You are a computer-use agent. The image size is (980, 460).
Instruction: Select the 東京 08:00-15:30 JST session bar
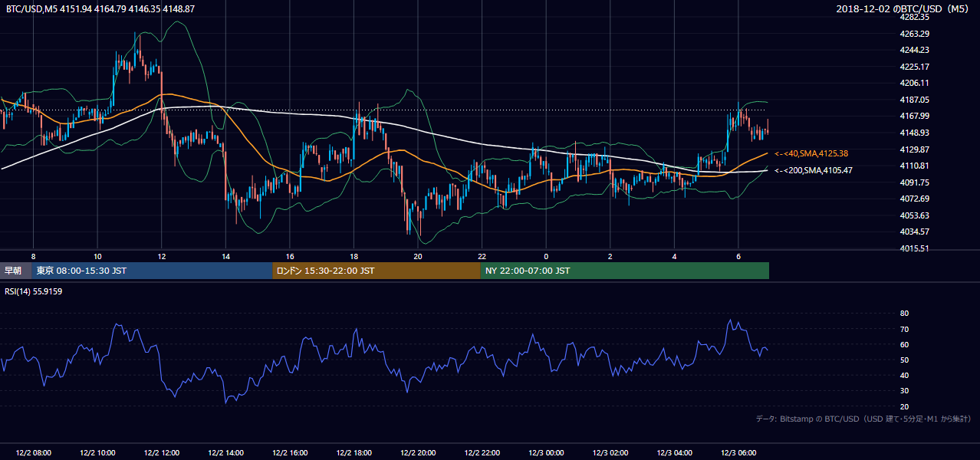[x=153, y=271]
